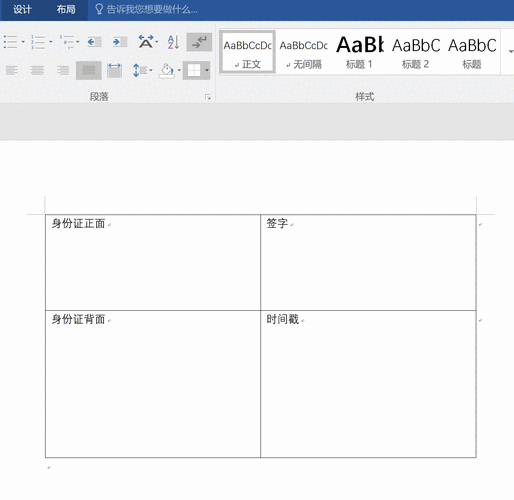Apply the 无间隔 style
Viewport: 514px width, 500px height.
[304, 52]
